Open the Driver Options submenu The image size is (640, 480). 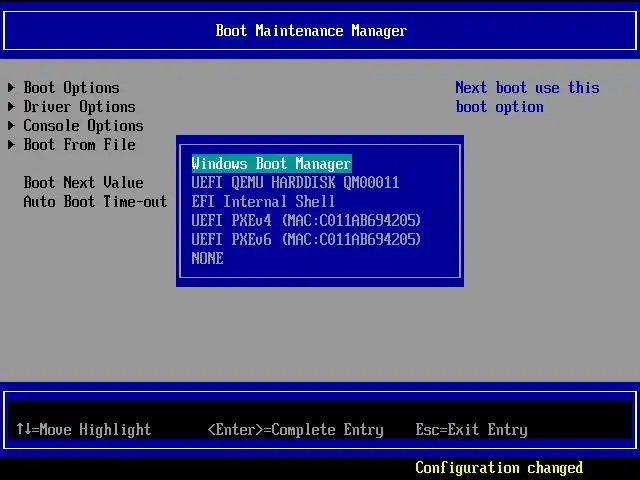tap(79, 107)
